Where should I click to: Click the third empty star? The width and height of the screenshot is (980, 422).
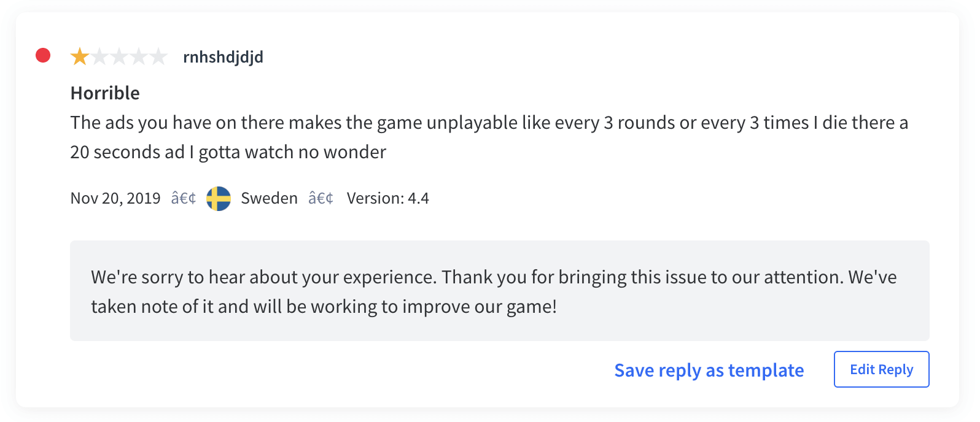(119, 56)
